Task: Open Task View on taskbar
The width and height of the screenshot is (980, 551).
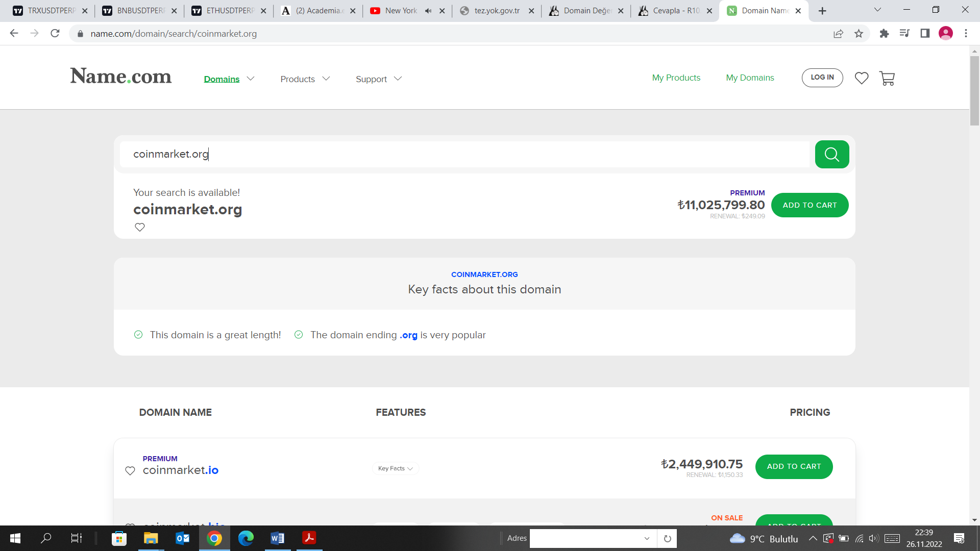Action: (76, 538)
